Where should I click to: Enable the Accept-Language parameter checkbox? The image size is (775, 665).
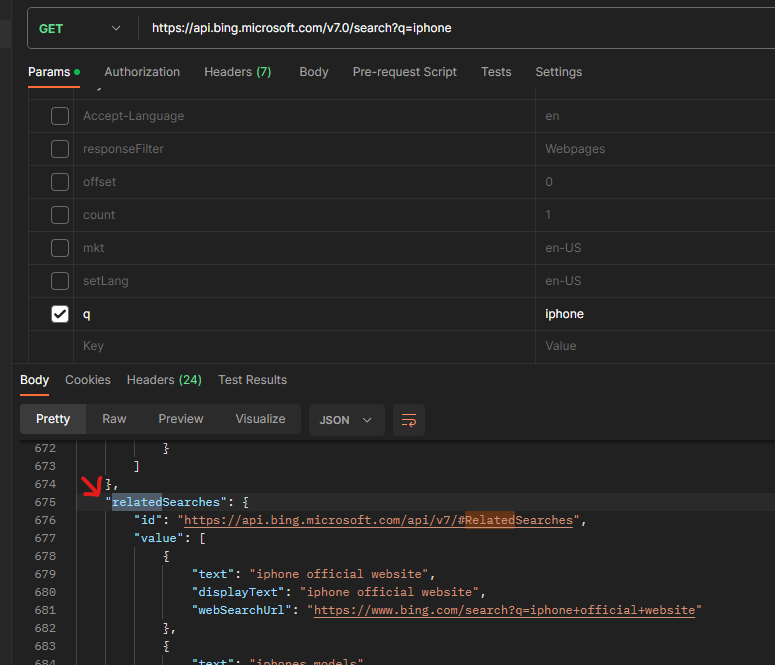60,116
